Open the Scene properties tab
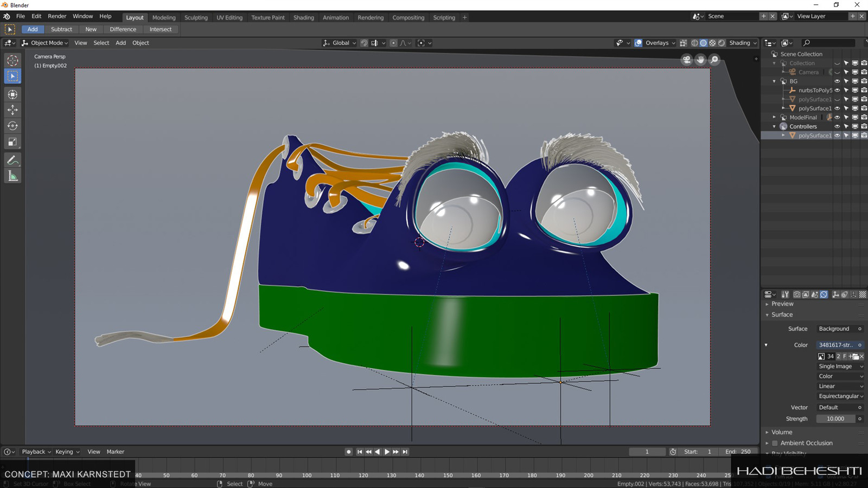Viewport: 868px width, 488px height. tap(815, 294)
